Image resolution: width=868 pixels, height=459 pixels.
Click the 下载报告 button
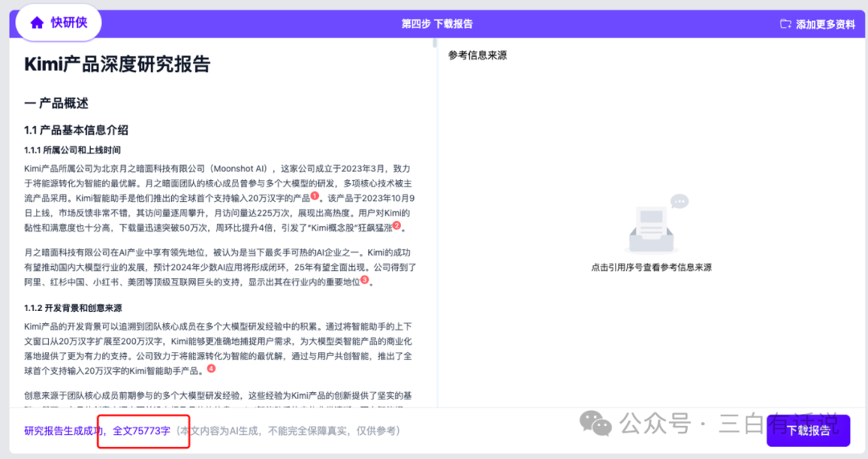(x=809, y=431)
